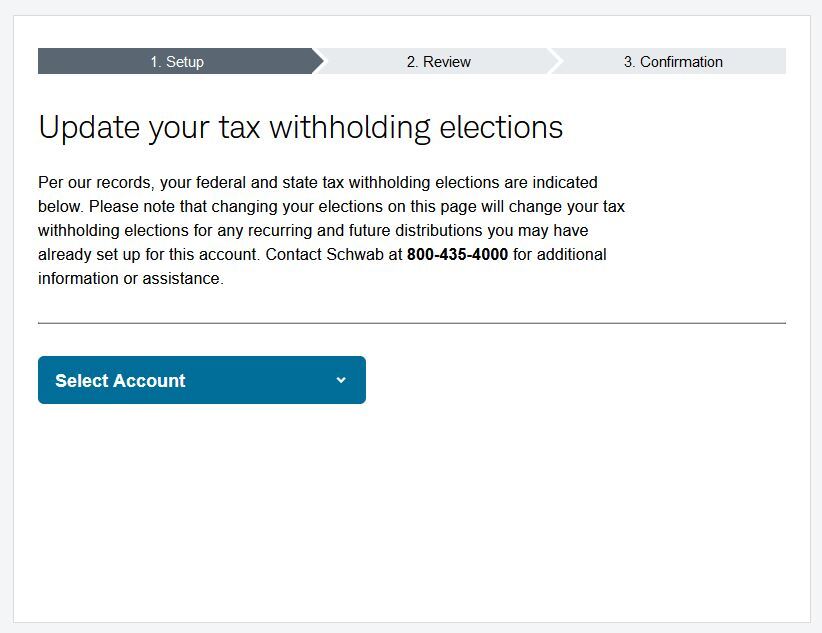This screenshot has width=822, height=633.
Task: Click the 'information or assistance' closing line
Action: click(130, 279)
